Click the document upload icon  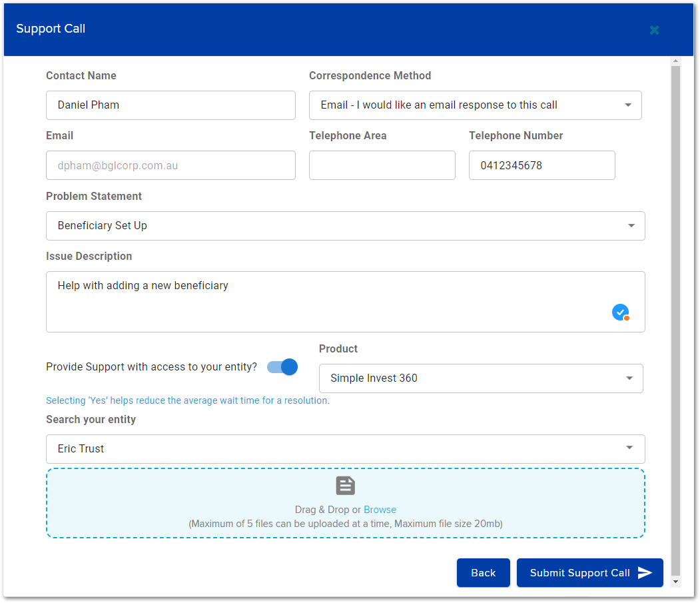tap(346, 486)
